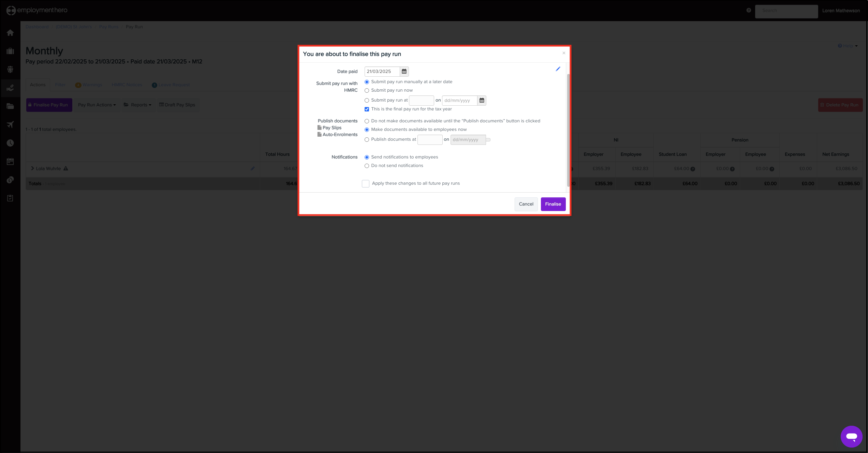This screenshot has width=868, height=453.
Task: Click the pencil edit icon in Lola Wuhrle row
Action: coord(253,168)
